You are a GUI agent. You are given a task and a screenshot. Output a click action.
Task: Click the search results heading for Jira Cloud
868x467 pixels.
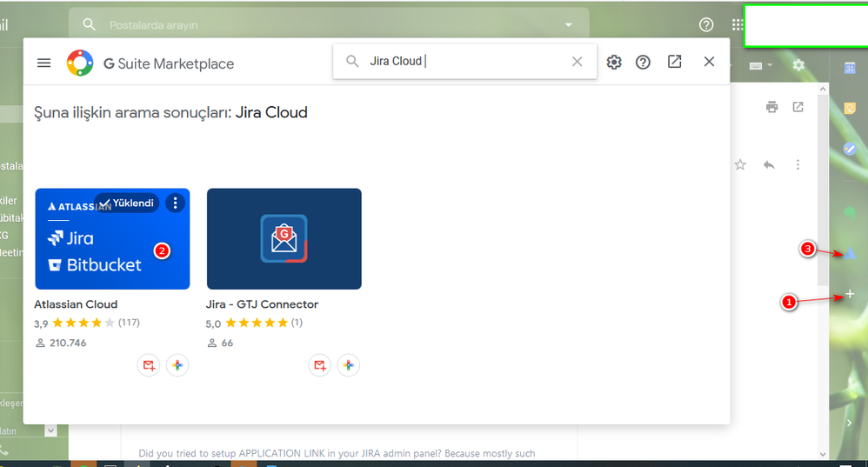[x=170, y=112]
